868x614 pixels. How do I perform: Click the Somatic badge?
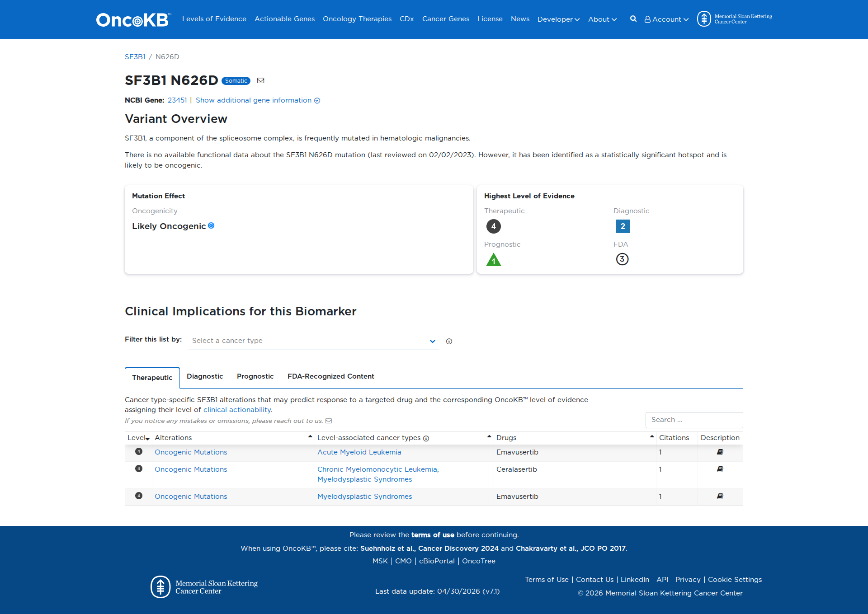coord(236,81)
